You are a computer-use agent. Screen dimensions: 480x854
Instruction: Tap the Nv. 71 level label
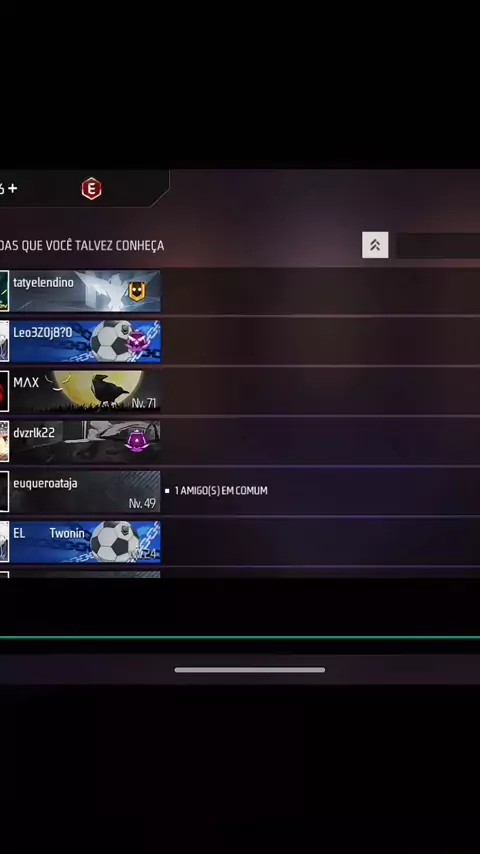[144, 404]
